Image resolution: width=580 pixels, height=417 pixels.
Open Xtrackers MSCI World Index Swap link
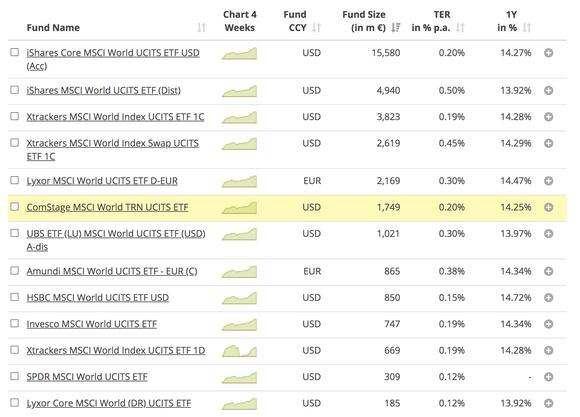112,150
